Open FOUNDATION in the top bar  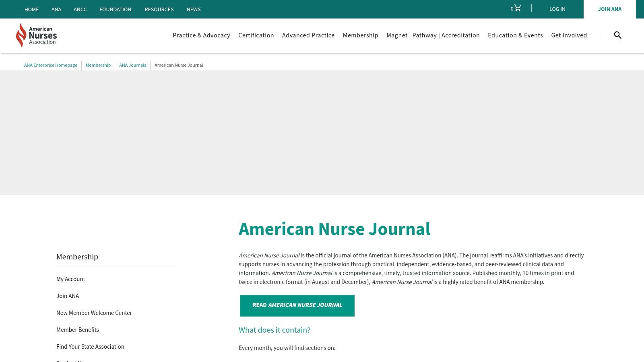coord(116,9)
